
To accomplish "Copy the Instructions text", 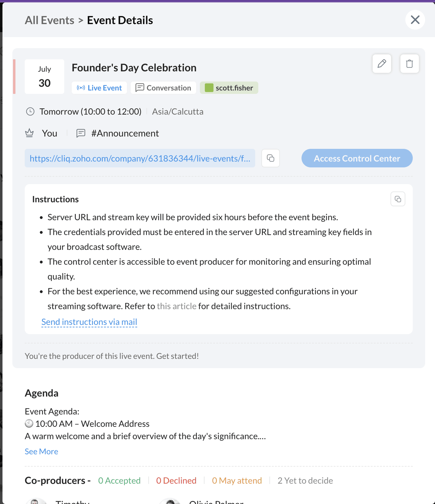I will coord(398,199).
